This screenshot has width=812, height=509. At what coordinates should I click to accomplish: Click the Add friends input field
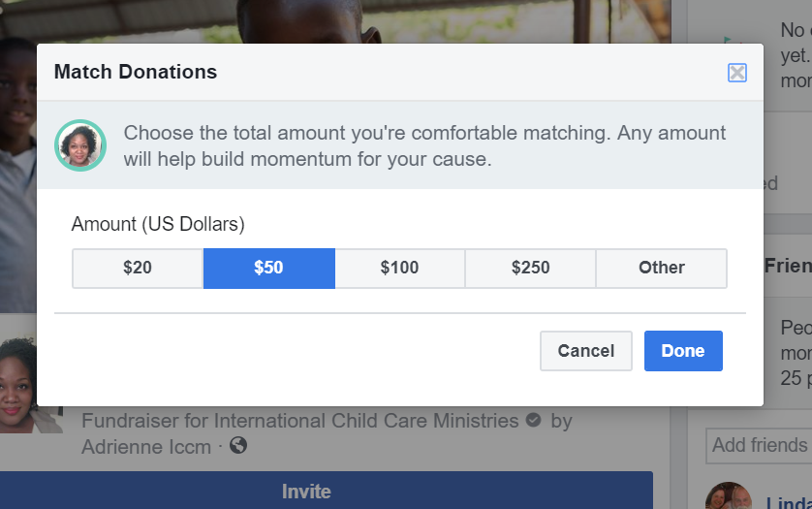click(759, 445)
